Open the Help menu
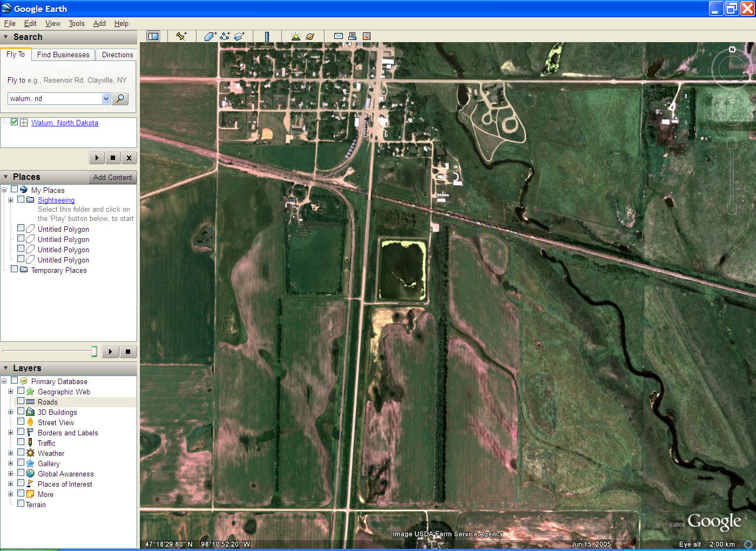The width and height of the screenshot is (756, 551). (x=122, y=24)
